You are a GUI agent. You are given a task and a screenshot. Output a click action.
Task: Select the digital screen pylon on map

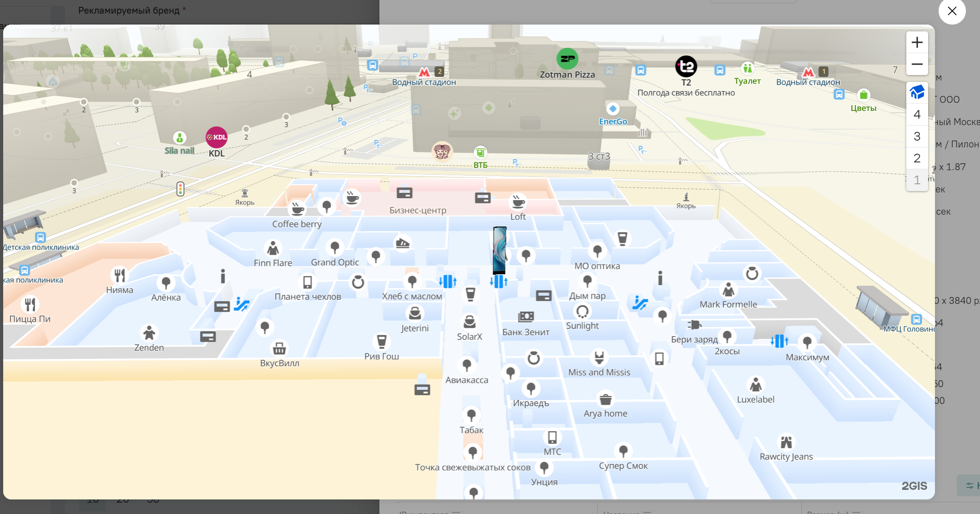(x=500, y=250)
